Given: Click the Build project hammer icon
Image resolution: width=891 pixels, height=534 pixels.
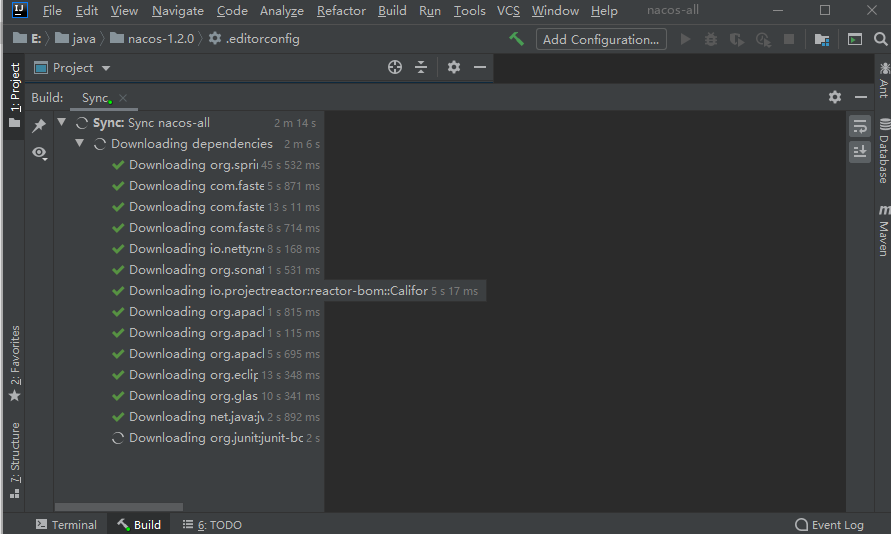Looking at the screenshot, I should [516, 39].
